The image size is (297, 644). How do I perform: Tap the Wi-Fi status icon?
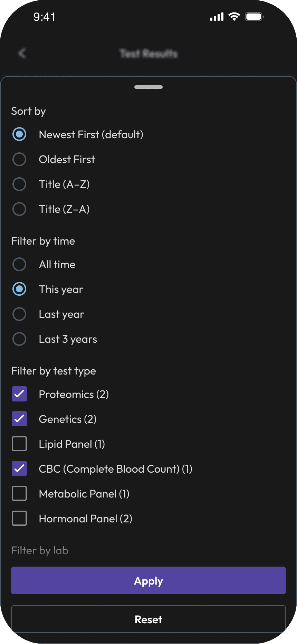(x=234, y=17)
